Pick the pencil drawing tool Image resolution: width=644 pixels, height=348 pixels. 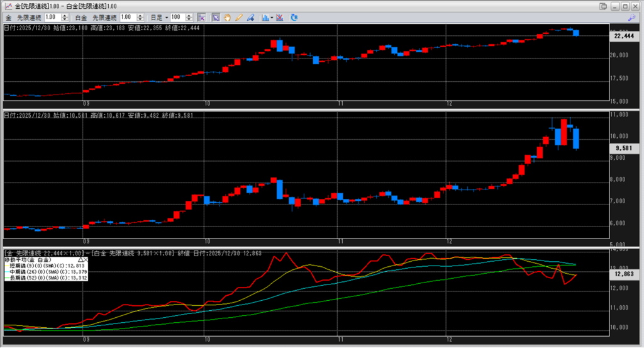coord(239,17)
